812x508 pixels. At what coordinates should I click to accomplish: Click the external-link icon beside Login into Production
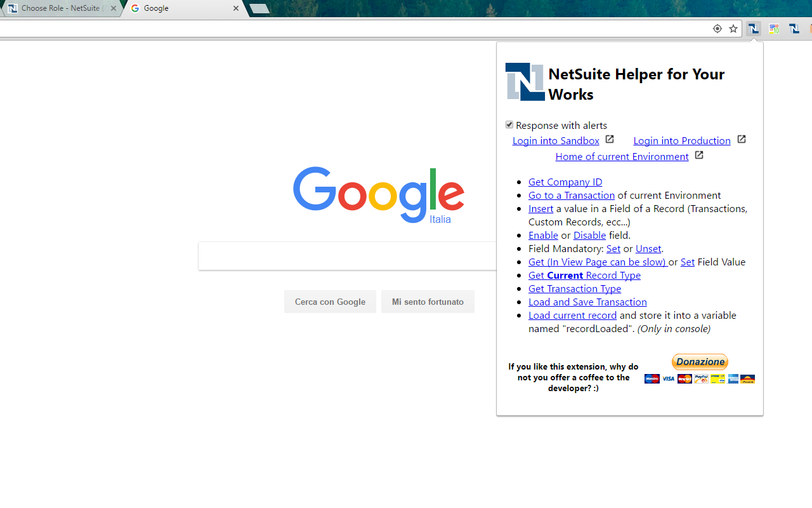tap(741, 139)
